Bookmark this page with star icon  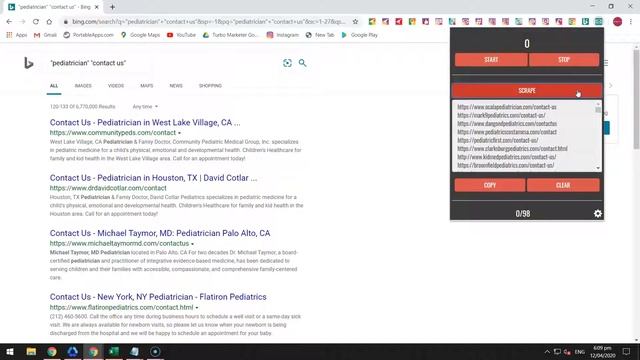[x=355, y=22]
